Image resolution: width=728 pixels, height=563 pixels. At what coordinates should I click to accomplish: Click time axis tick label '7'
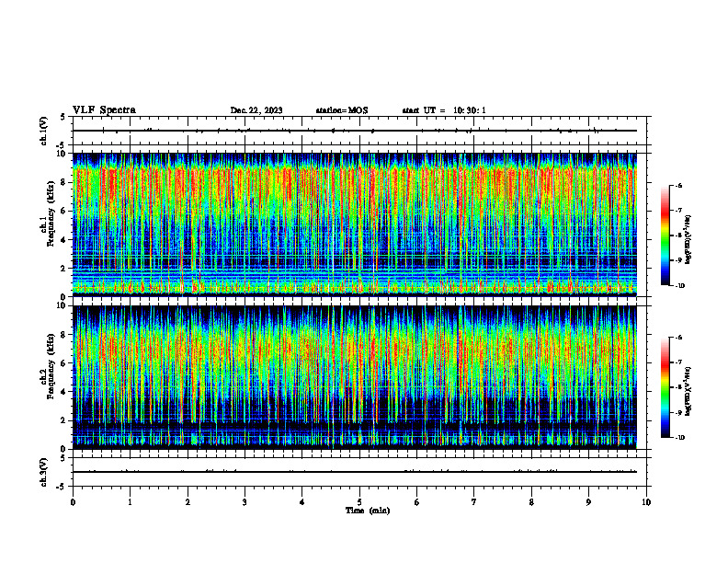[474, 502]
